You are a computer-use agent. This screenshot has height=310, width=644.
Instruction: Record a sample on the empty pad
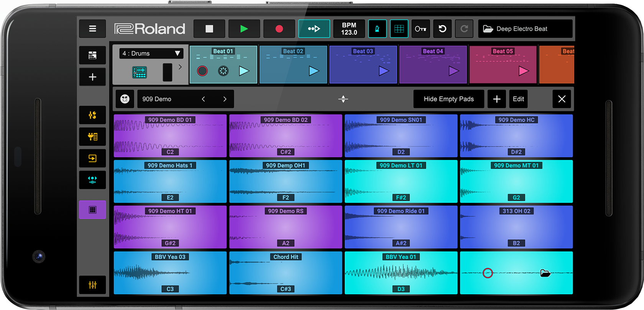(488, 273)
